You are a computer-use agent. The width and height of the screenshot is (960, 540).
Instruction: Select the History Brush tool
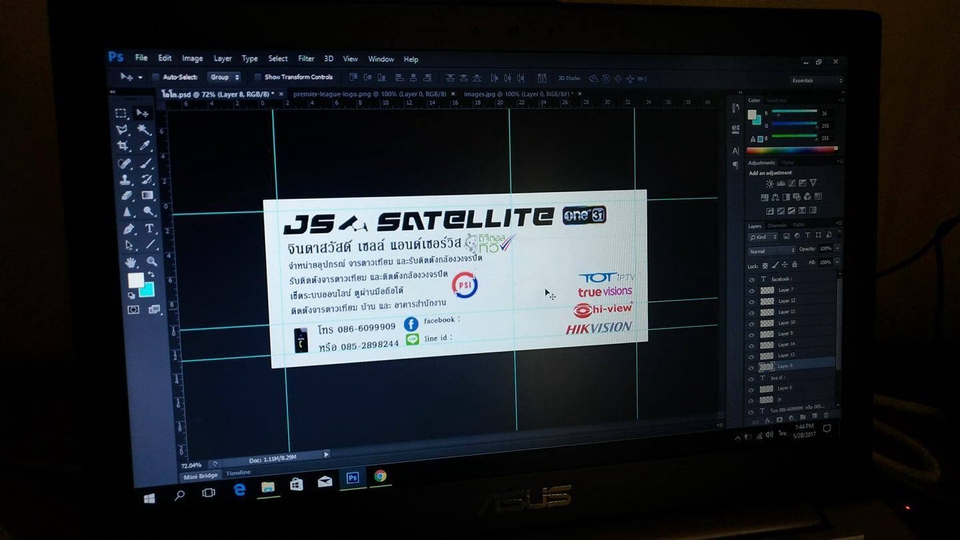(147, 179)
